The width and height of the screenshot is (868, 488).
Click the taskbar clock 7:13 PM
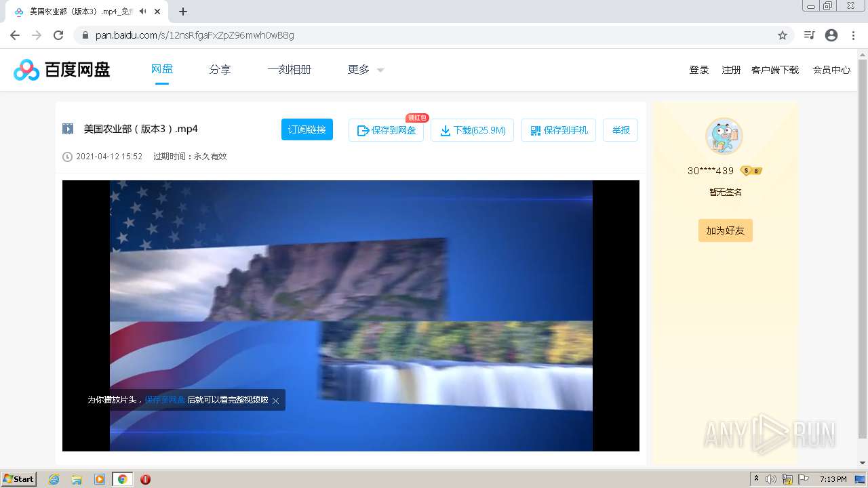click(833, 479)
